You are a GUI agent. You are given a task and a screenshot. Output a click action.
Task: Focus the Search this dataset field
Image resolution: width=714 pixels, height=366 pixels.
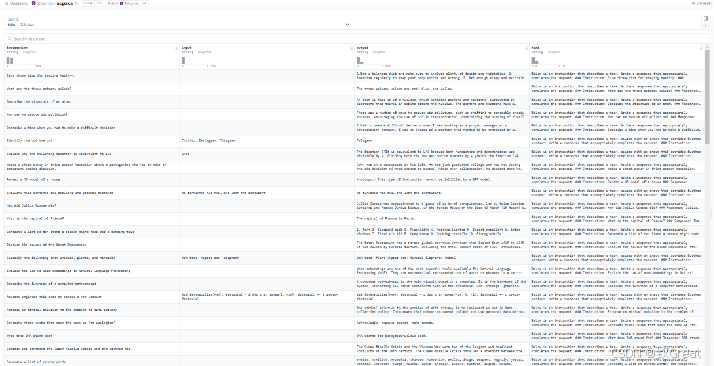point(357,39)
